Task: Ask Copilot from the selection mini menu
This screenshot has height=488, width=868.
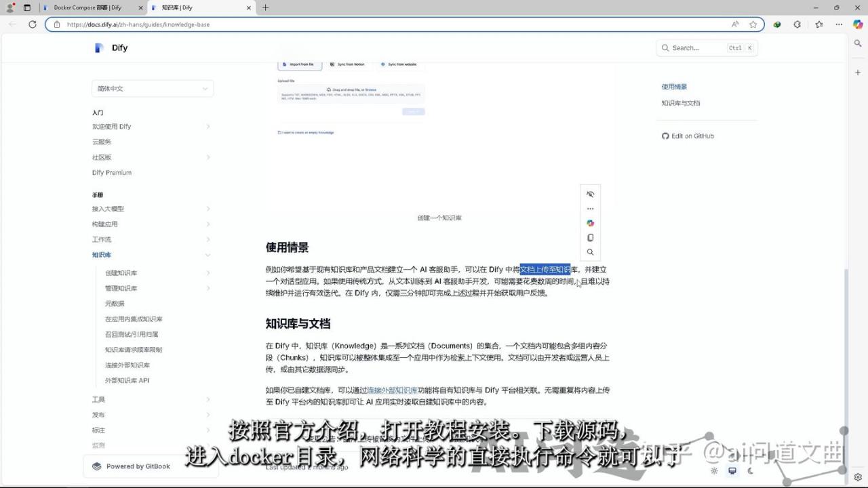Action: (x=590, y=223)
